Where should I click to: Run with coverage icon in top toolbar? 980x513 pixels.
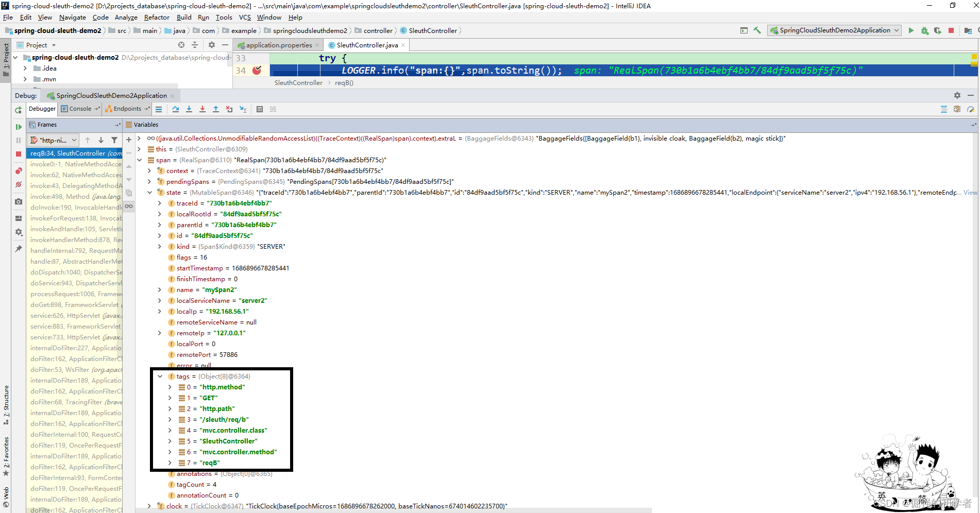[938, 30]
